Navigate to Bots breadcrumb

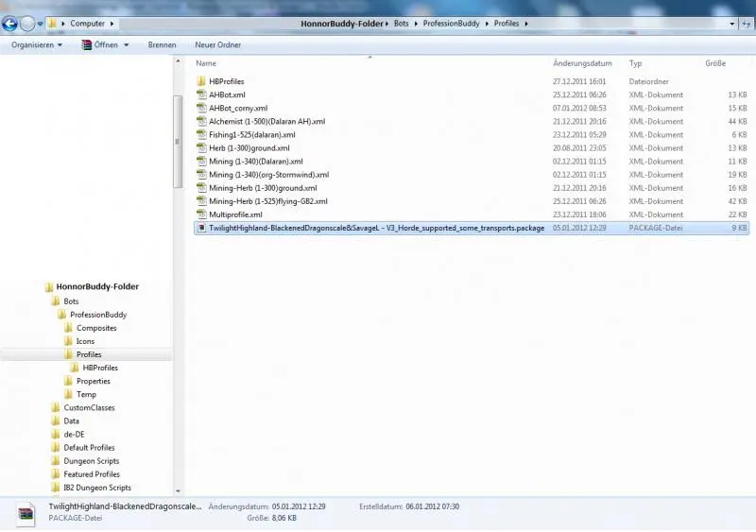401,24
